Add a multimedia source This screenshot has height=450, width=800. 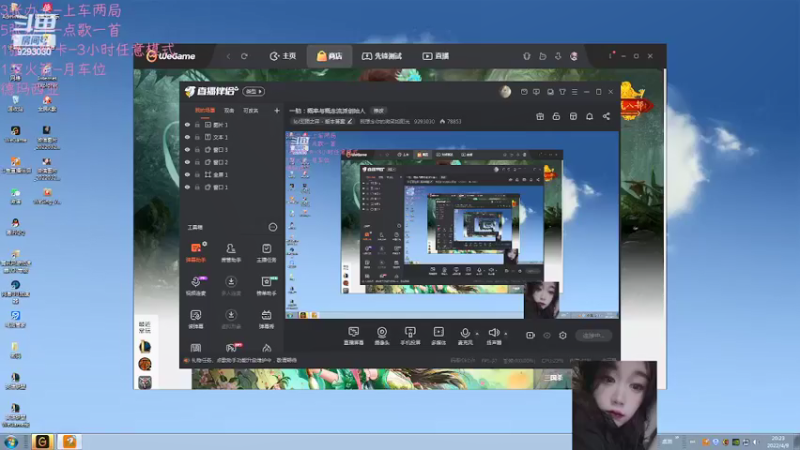[439, 336]
